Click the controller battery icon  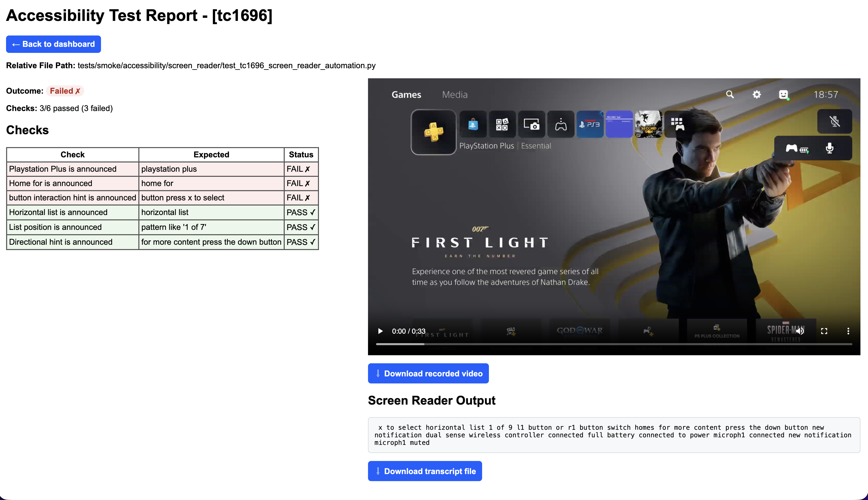point(797,148)
